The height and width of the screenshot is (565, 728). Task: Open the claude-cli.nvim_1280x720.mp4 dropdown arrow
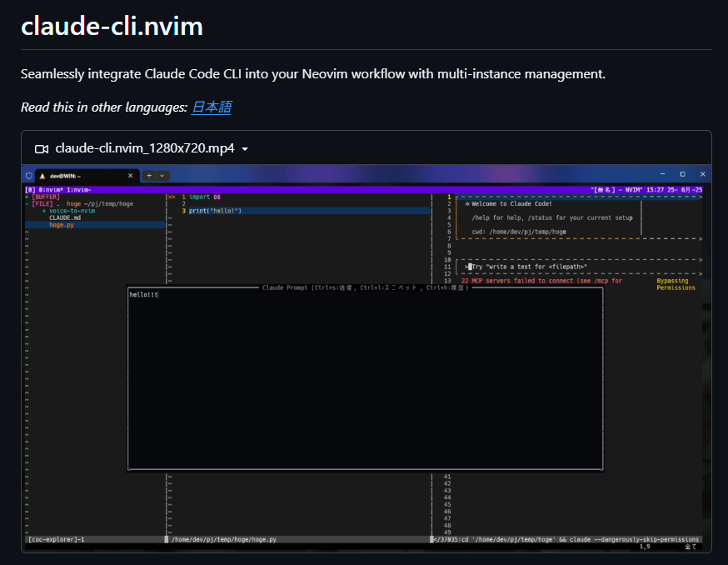(244, 149)
